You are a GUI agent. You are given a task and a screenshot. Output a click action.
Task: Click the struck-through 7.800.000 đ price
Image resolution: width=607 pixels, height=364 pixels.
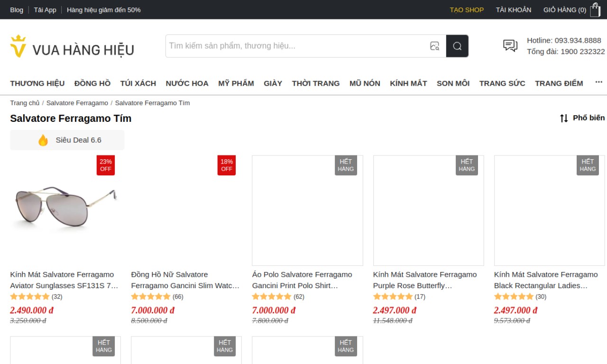point(270,321)
